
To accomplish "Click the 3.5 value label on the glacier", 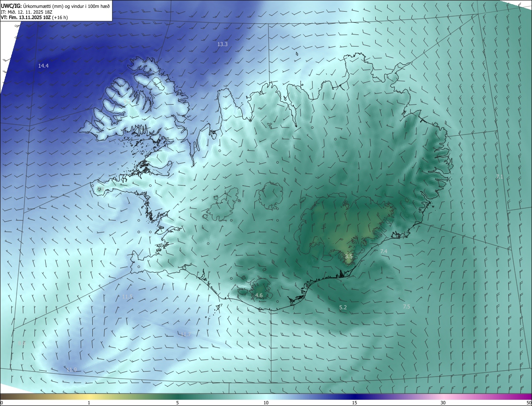I will pyautogui.click(x=349, y=257).
